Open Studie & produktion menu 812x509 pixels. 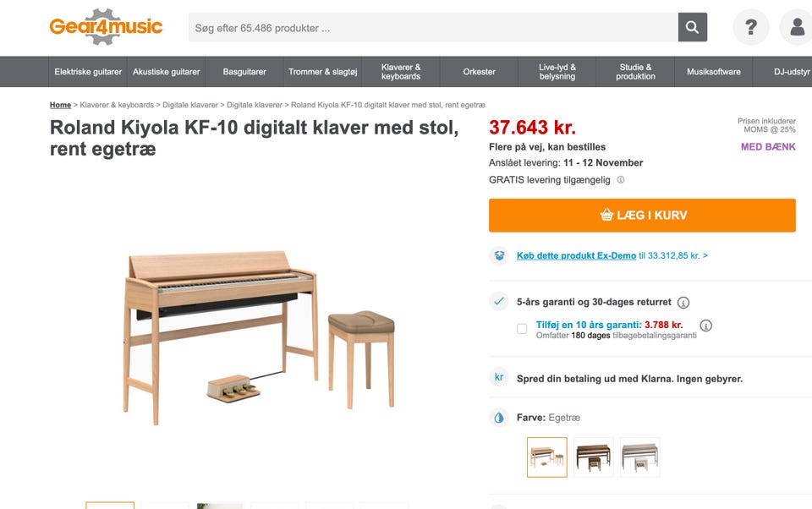point(635,72)
